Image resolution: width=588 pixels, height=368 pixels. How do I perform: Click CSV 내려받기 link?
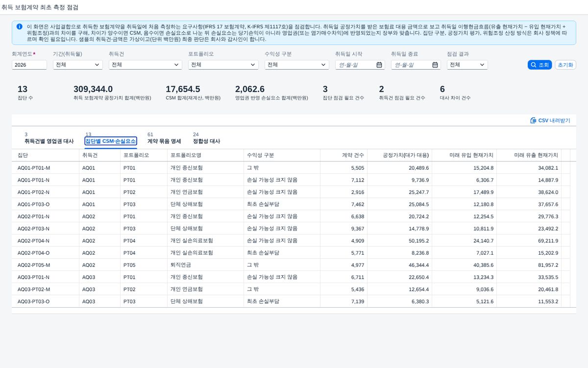(x=550, y=120)
